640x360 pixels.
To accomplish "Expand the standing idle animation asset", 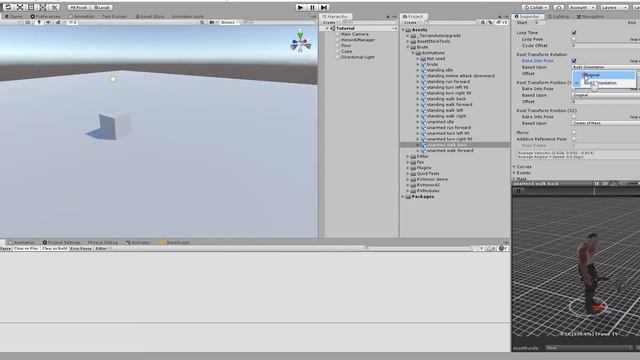I will click(418, 70).
